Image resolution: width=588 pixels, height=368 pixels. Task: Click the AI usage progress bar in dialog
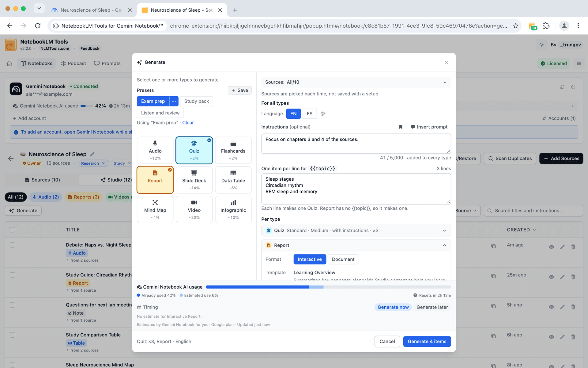328,287
